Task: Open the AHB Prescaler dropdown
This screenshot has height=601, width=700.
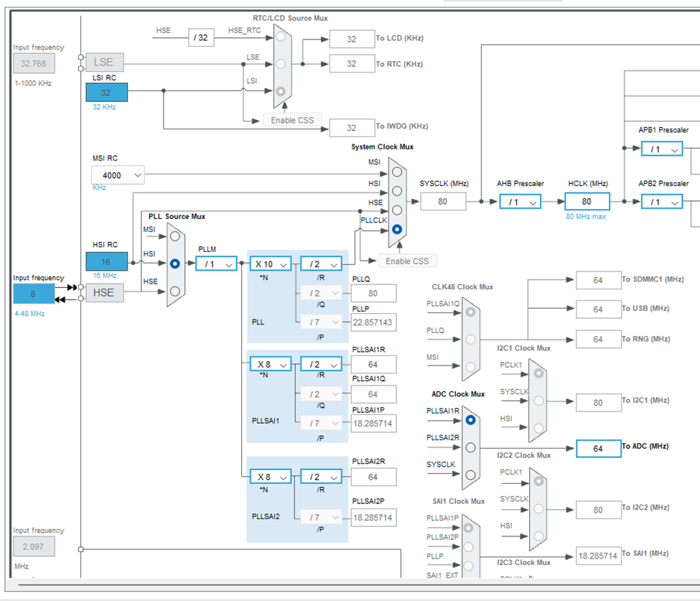Action: pos(520,202)
